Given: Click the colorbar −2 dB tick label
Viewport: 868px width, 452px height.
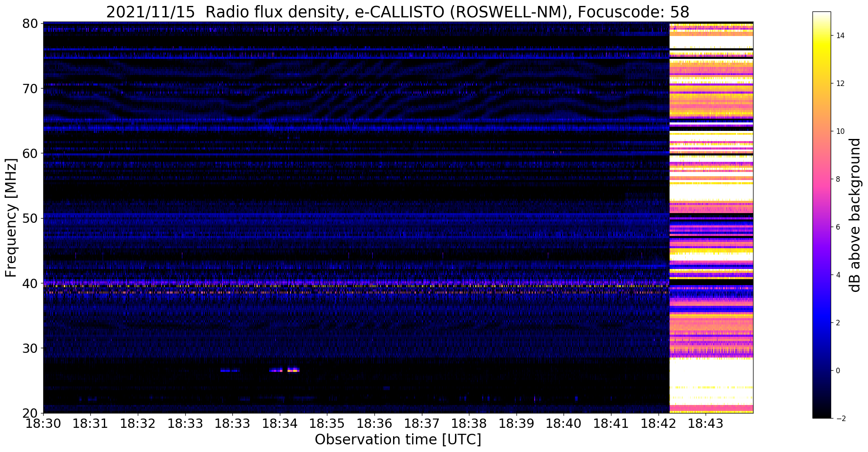Looking at the screenshot, I should pyautogui.click(x=840, y=419).
